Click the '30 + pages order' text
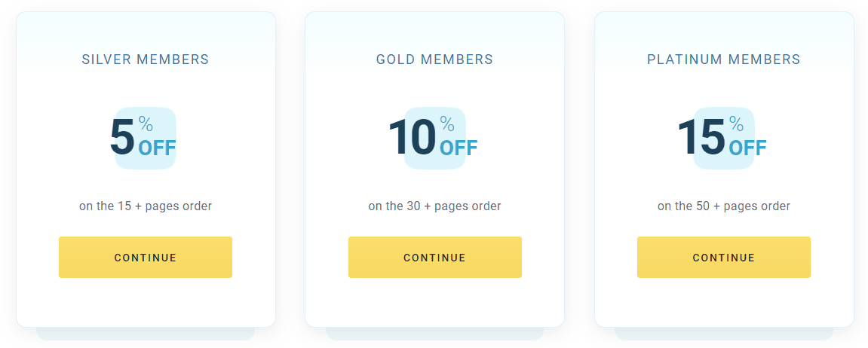This screenshot has width=868, height=348. pos(454,206)
